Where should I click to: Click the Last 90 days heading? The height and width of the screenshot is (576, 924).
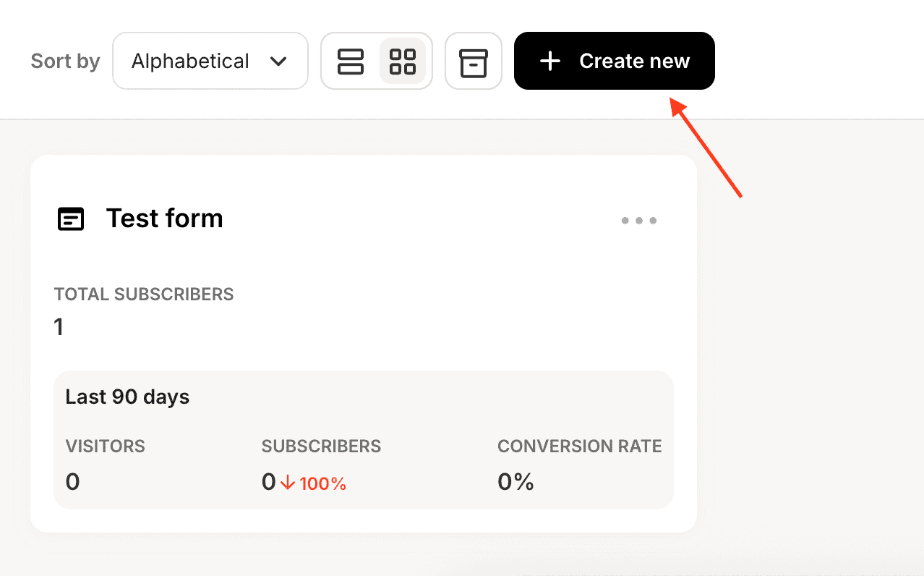(x=127, y=397)
